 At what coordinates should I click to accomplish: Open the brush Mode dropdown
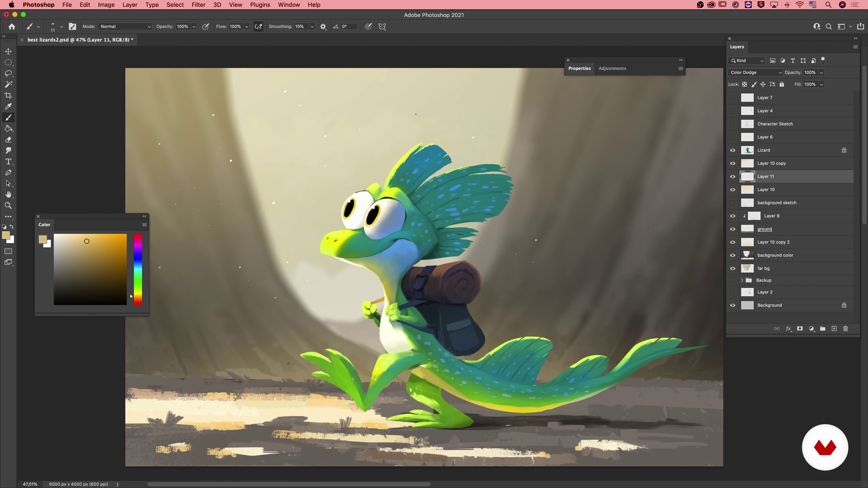pos(125,27)
